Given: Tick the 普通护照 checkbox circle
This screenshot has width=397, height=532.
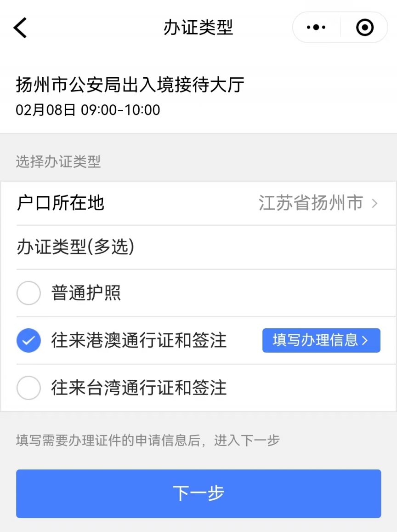Looking at the screenshot, I should pos(28,293).
